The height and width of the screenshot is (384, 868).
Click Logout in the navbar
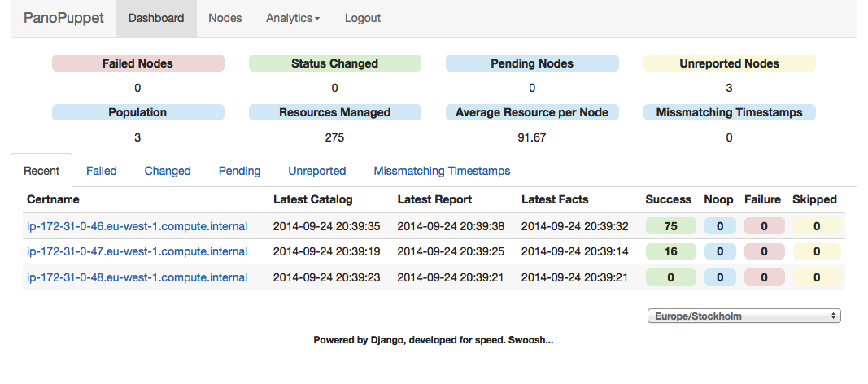tap(363, 18)
